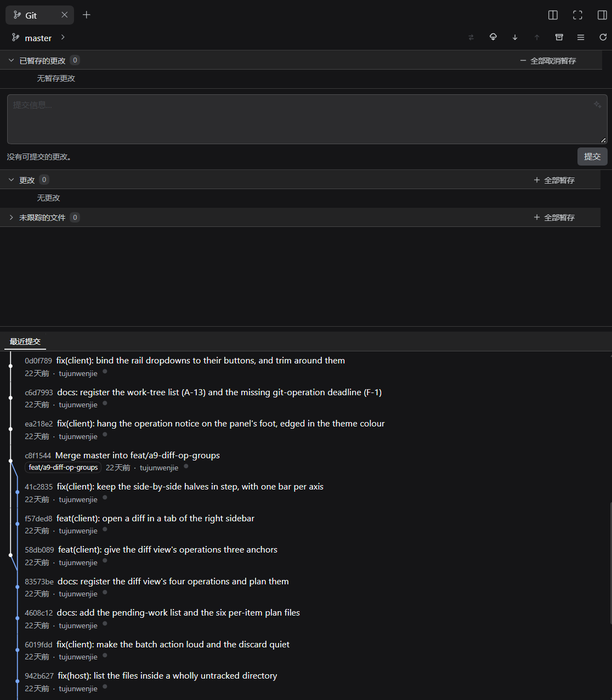Toggle the right sidebar panel icon
Screen dimensions: 612x700
602,15
